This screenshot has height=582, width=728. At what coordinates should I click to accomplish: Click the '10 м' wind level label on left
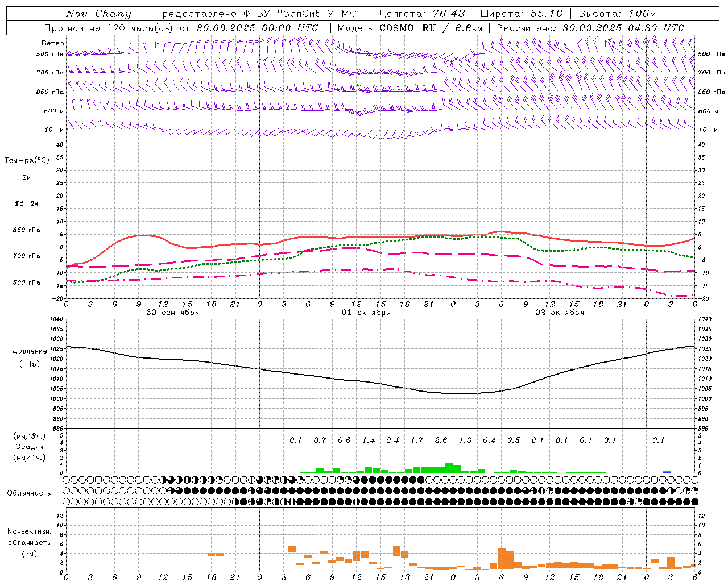[55, 130]
